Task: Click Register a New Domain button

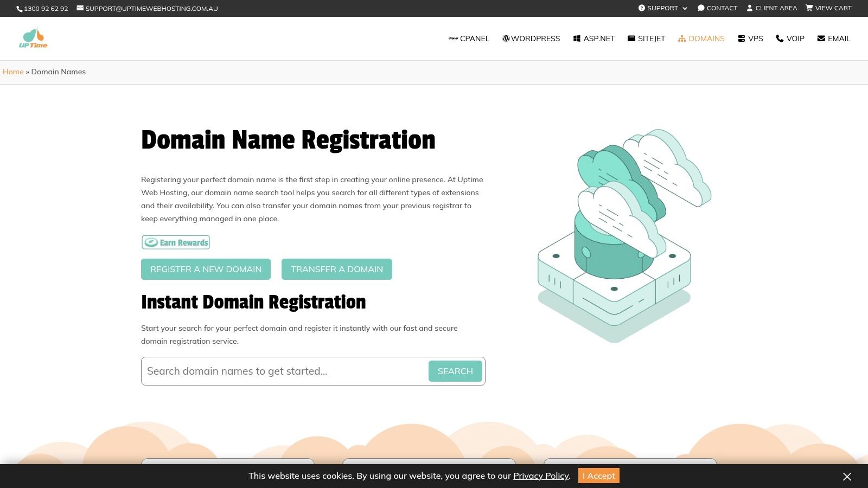Action: tap(206, 269)
